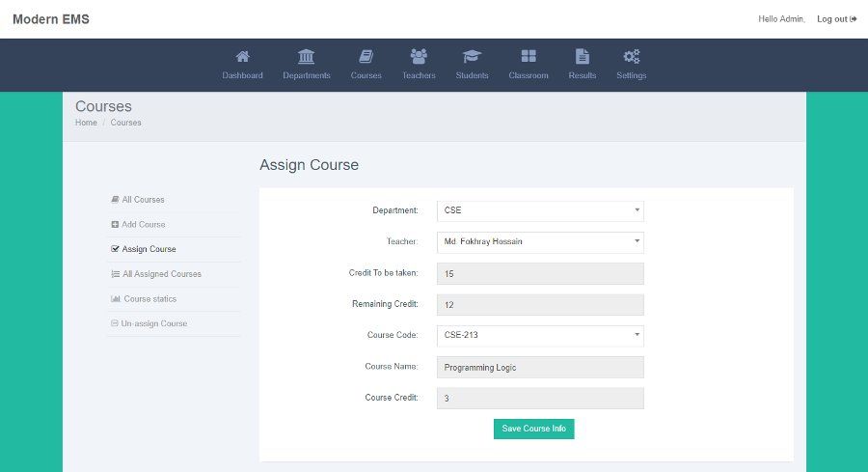
Task: Click the Dashboard home icon
Action: coord(242,56)
